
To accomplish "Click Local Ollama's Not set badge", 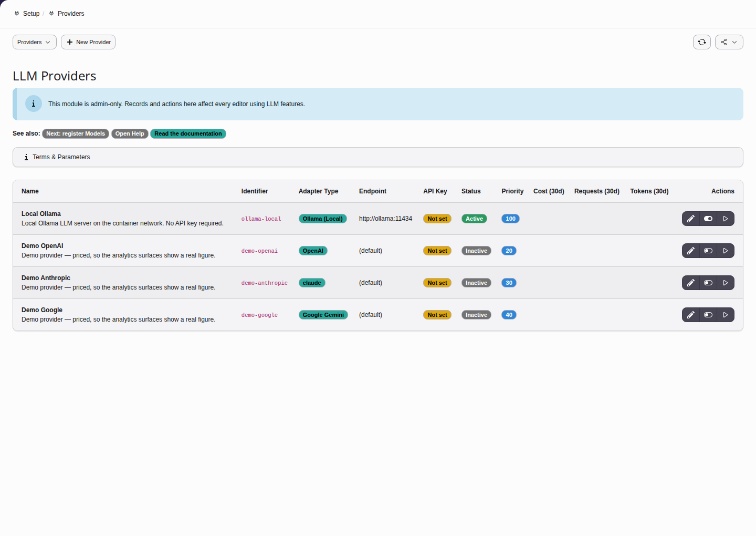I will coord(437,219).
